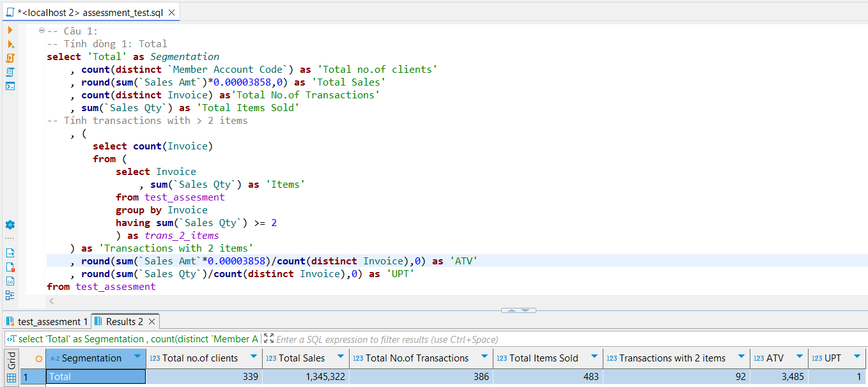Click Execute SQL in new tab icon

click(x=10, y=44)
